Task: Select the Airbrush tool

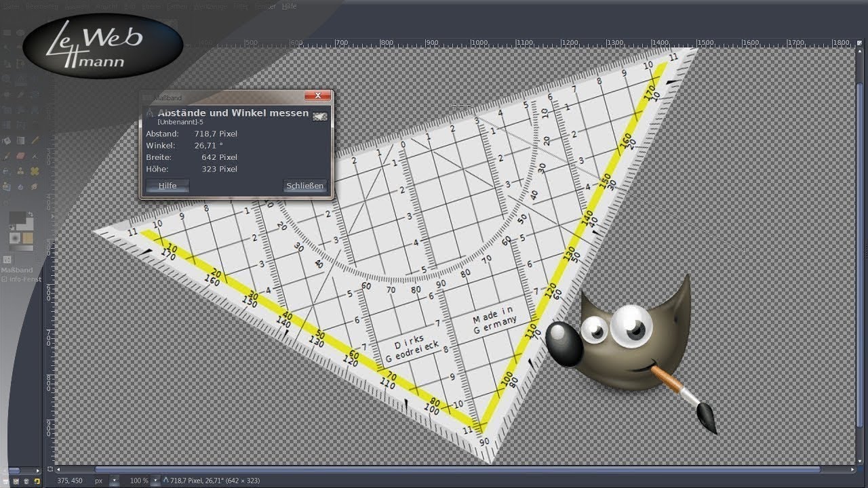Action: [35, 155]
